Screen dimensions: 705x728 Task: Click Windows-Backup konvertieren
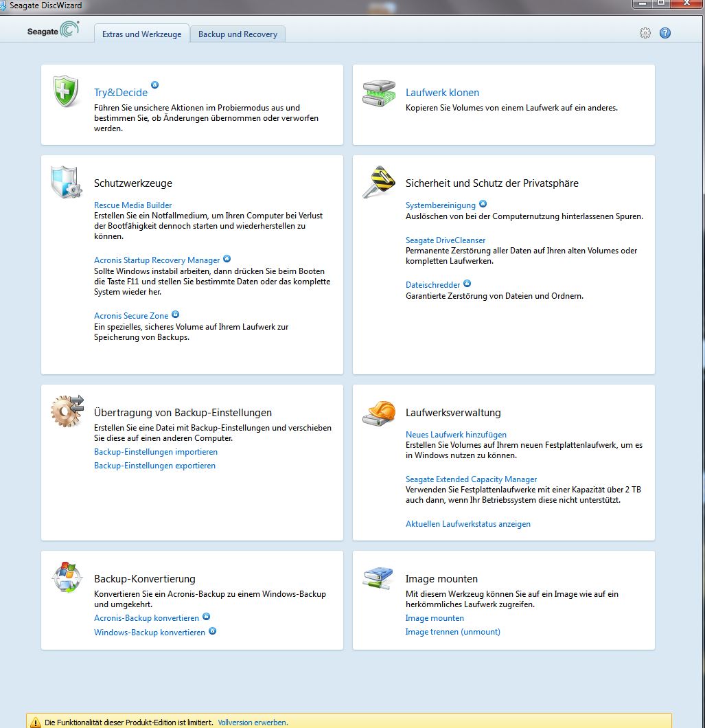pos(150,633)
